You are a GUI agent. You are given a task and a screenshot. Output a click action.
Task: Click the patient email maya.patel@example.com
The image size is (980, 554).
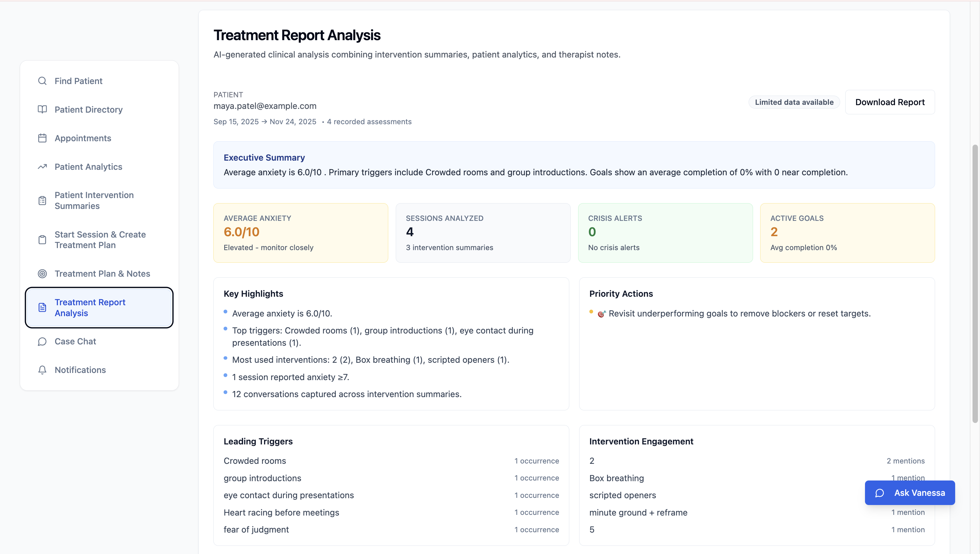click(x=265, y=106)
